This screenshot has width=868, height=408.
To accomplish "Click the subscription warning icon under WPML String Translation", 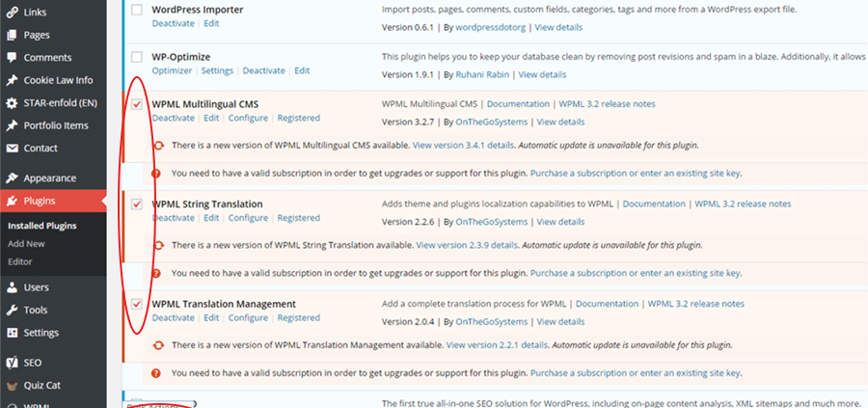I will [156, 274].
